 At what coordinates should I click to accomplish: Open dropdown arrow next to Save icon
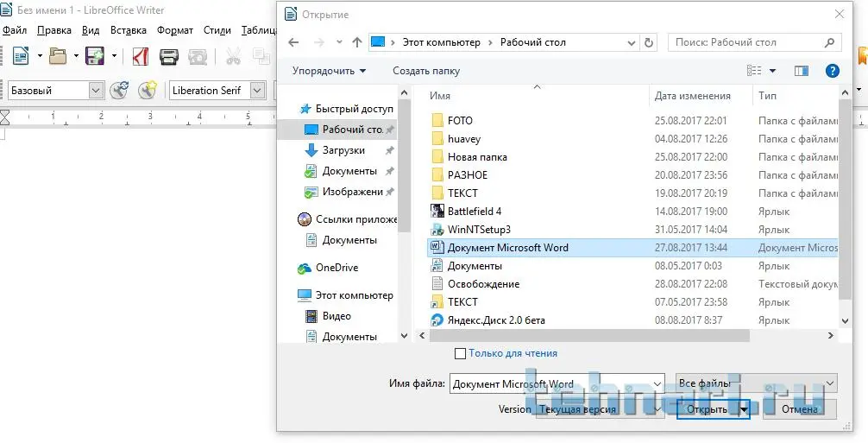(114, 56)
